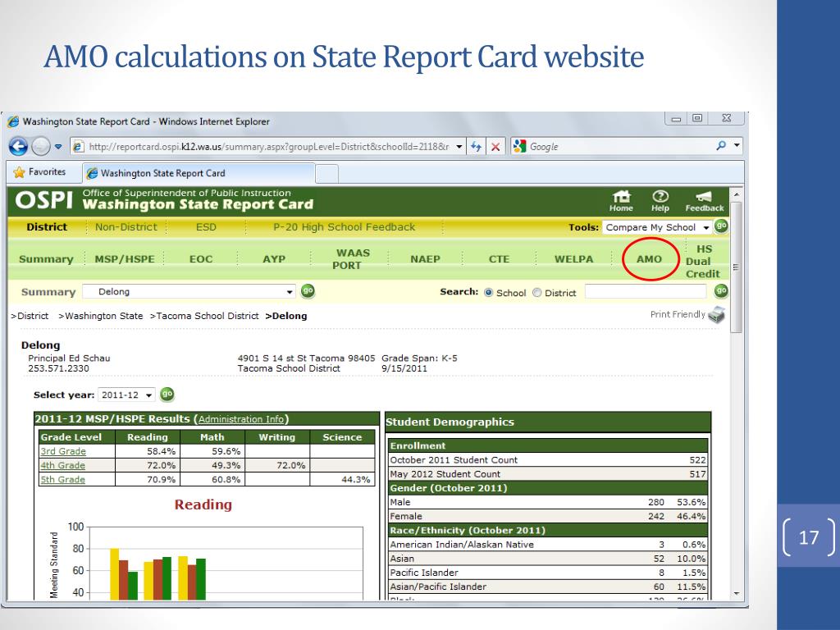Open the 4th Grade results link
This screenshot has width=840, height=630.
pyautogui.click(x=62, y=466)
